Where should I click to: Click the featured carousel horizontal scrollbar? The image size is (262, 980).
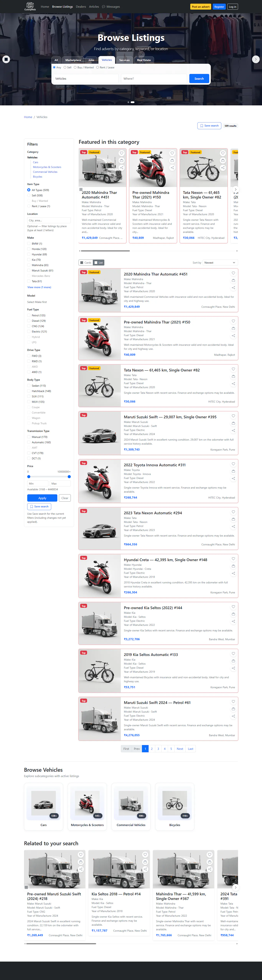tap(105, 251)
